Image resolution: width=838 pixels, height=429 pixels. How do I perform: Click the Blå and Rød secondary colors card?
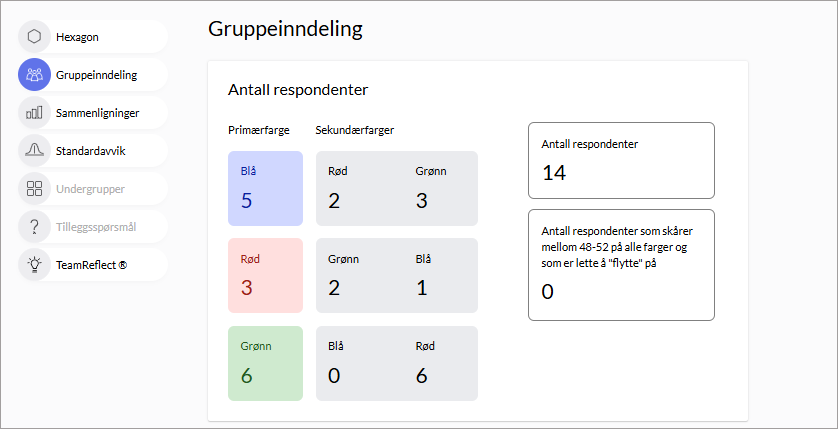[396, 363]
